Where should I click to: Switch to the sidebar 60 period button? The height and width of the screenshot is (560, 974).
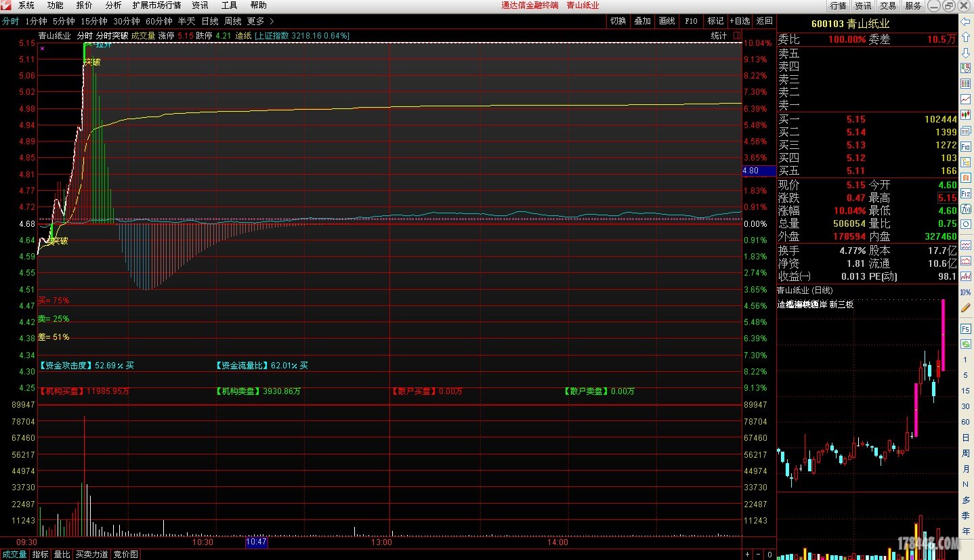pyautogui.click(x=966, y=422)
